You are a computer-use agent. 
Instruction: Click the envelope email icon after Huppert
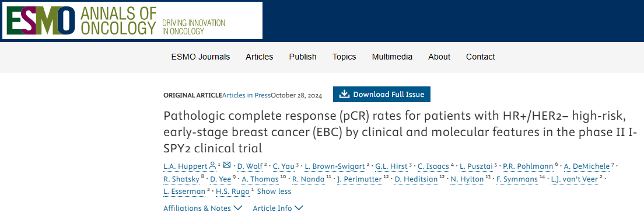[227, 165]
